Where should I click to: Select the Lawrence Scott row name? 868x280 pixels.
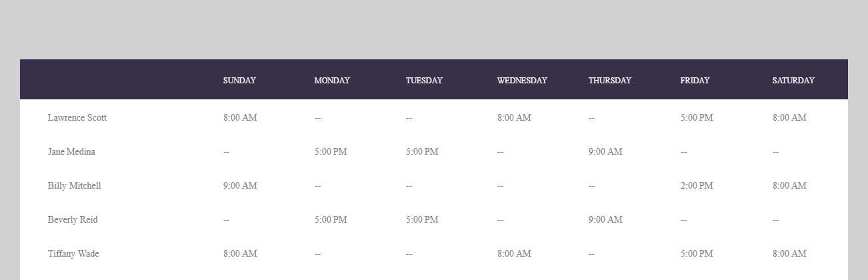(x=77, y=118)
